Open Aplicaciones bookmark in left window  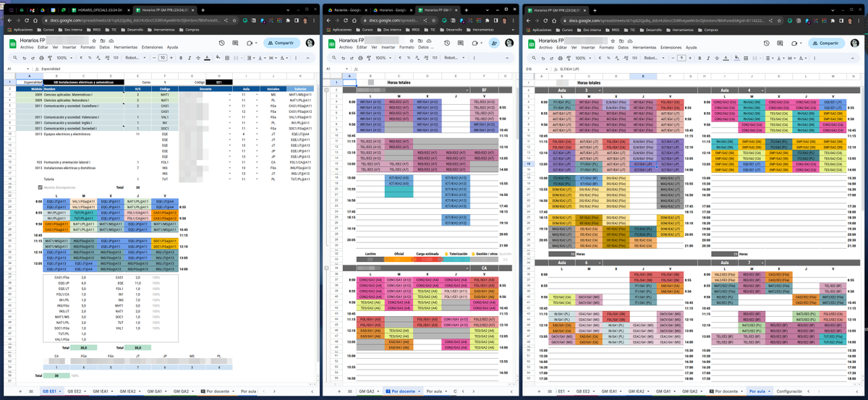click(20, 30)
